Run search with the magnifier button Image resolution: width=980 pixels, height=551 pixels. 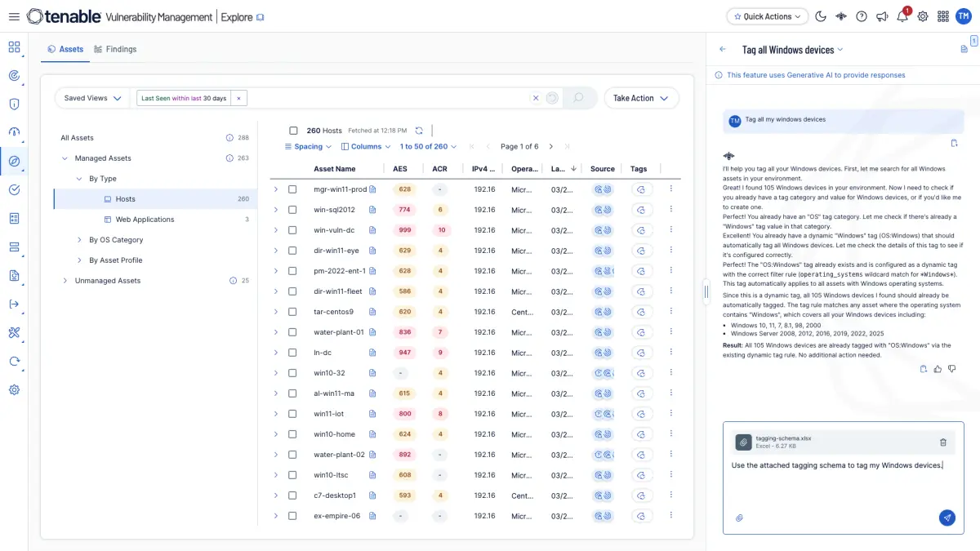coord(578,98)
